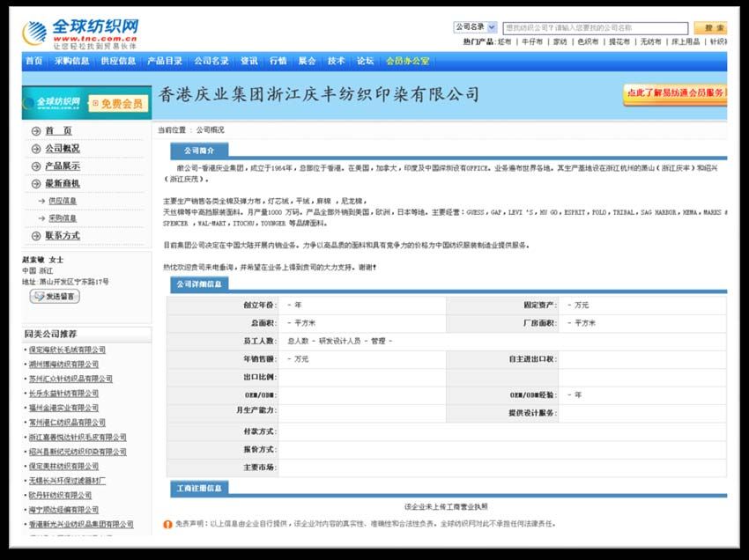Click the 色织布 hot product link
Viewport: 749px width, 560px height.
click(x=588, y=42)
